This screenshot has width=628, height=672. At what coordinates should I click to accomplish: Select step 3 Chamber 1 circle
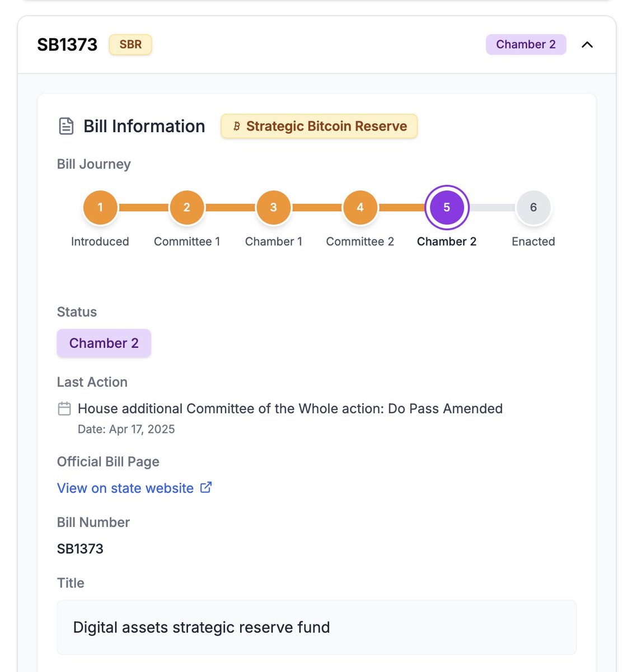[x=273, y=207]
